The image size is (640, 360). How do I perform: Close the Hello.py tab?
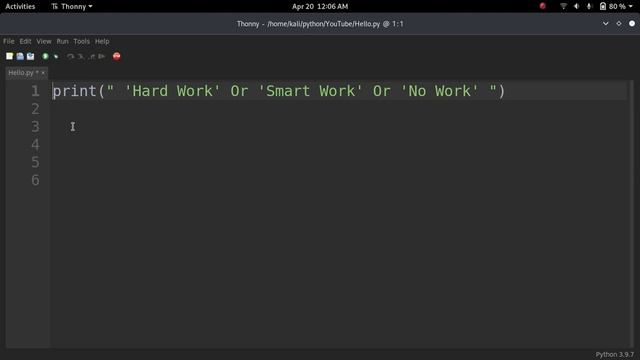click(43, 73)
